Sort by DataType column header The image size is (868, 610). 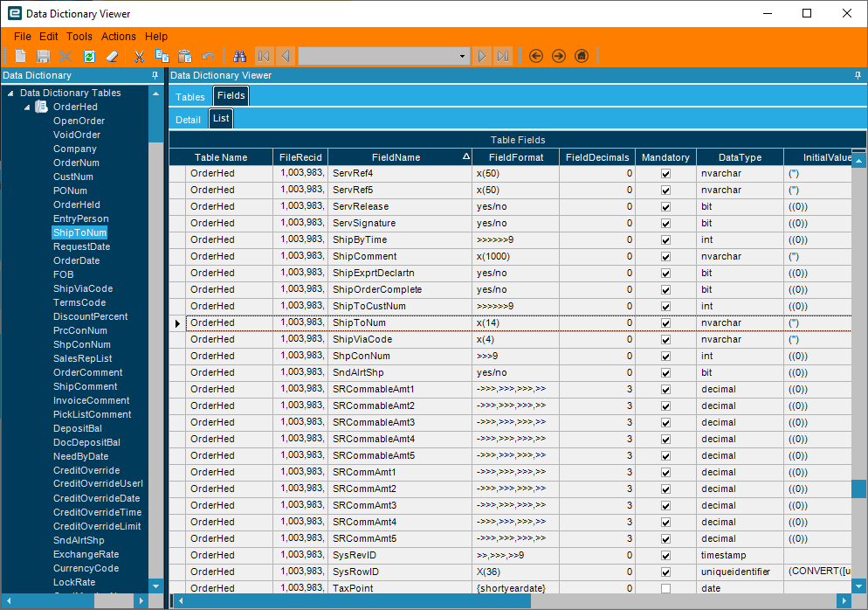[x=740, y=157]
